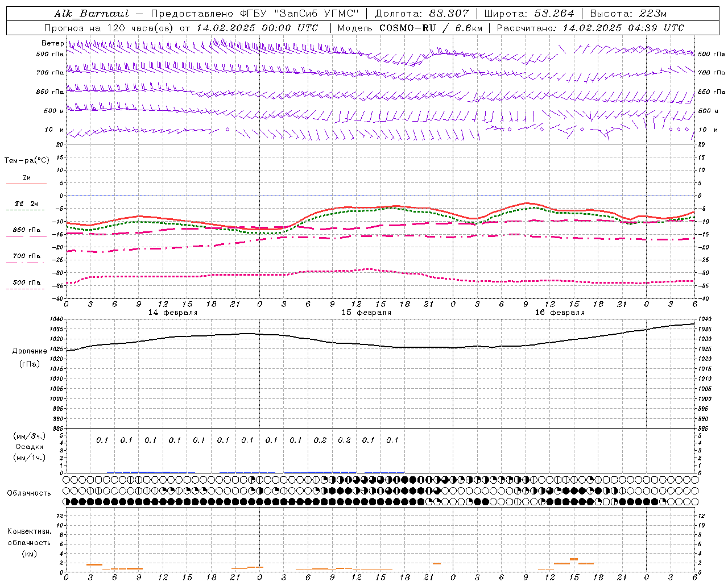Click the Td 2м legend entry
The width and height of the screenshot is (728, 582).
tap(27, 203)
